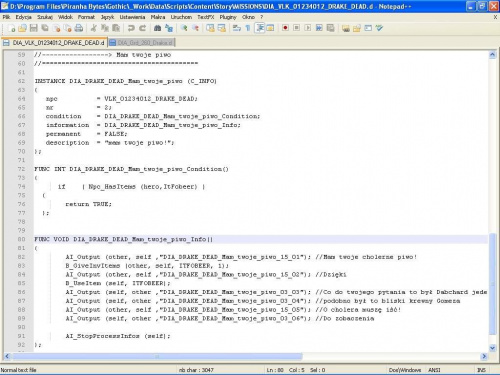The width and height of the screenshot is (500, 375).
Task: Redo the edit via toolbar arrow
Action: [x=142, y=28]
